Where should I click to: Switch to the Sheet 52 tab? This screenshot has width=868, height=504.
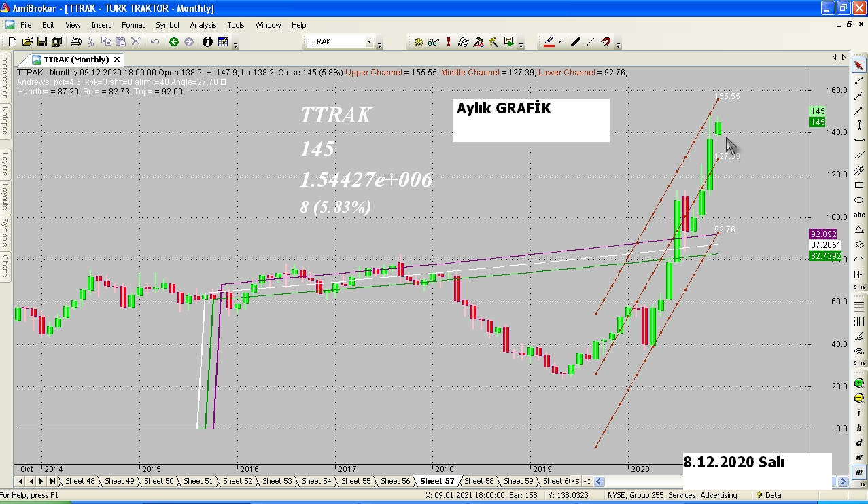click(238, 481)
